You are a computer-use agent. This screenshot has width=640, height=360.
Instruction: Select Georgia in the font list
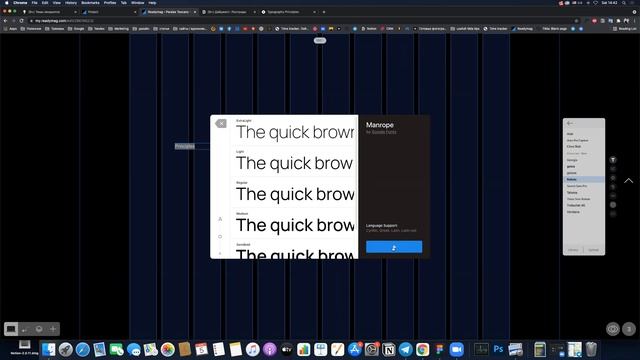tap(572, 160)
